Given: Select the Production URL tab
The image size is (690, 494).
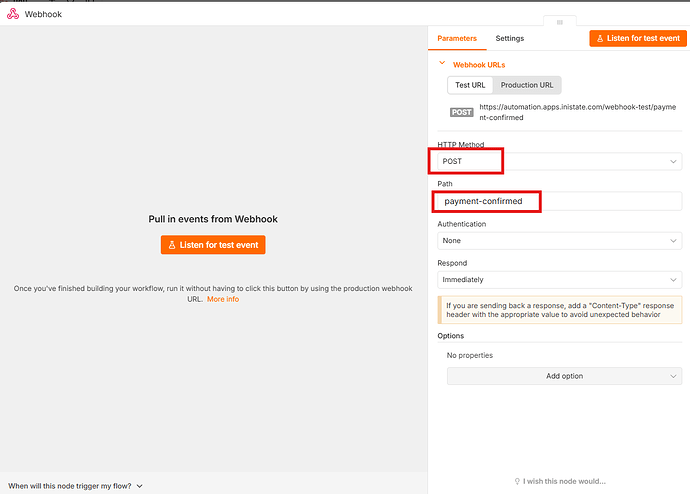Looking at the screenshot, I should (x=527, y=85).
